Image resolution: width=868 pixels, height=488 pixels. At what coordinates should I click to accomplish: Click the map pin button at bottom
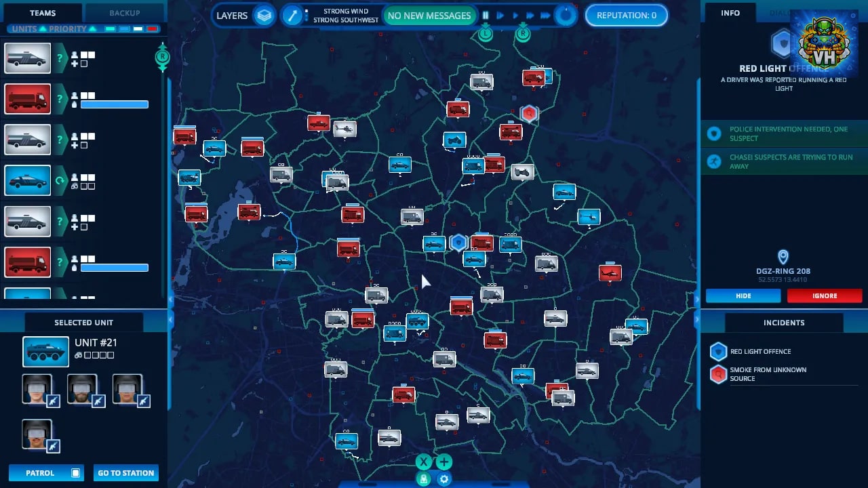coord(424,479)
